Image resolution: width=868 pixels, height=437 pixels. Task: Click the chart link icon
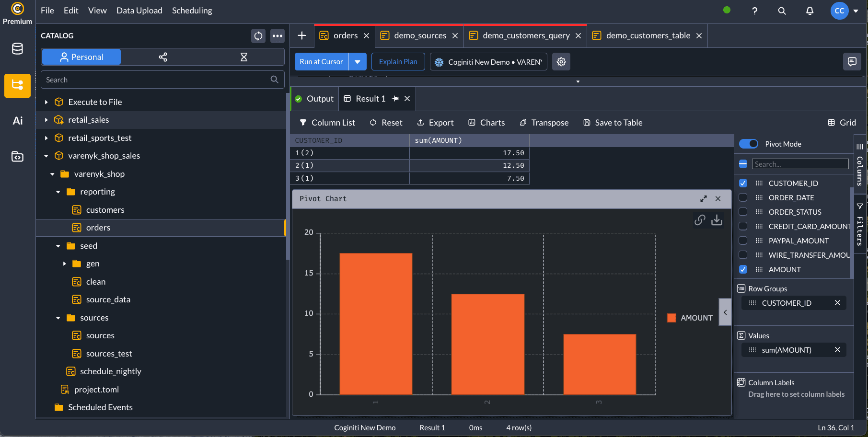click(700, 220)
